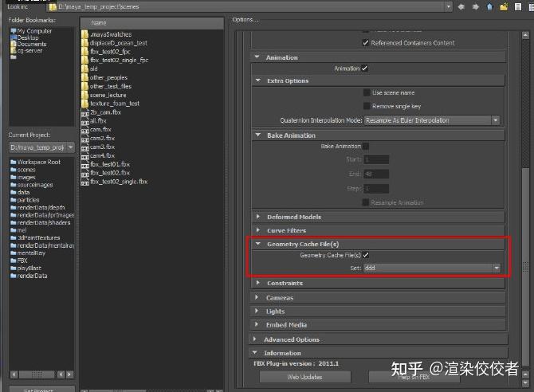Open Quaternion Interpolation Mode dropdown
This screenshot has height=392, width=534.
(432, 120)
